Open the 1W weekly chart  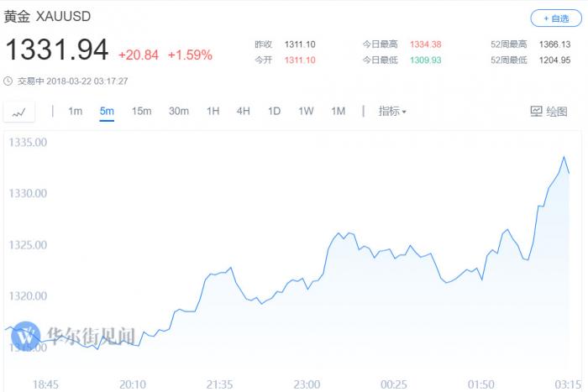(306, 112)
